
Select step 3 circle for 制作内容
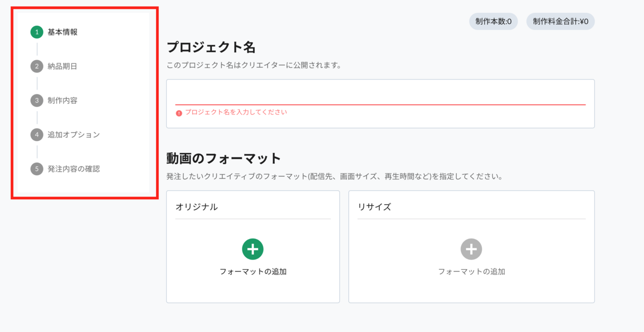36,100
